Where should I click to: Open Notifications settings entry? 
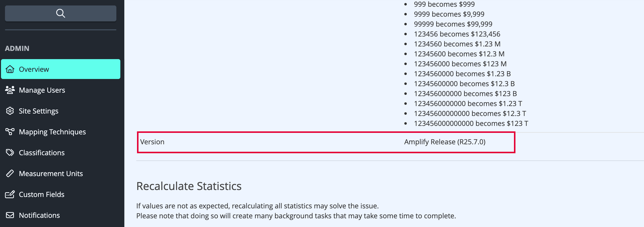tap(39, 215)
